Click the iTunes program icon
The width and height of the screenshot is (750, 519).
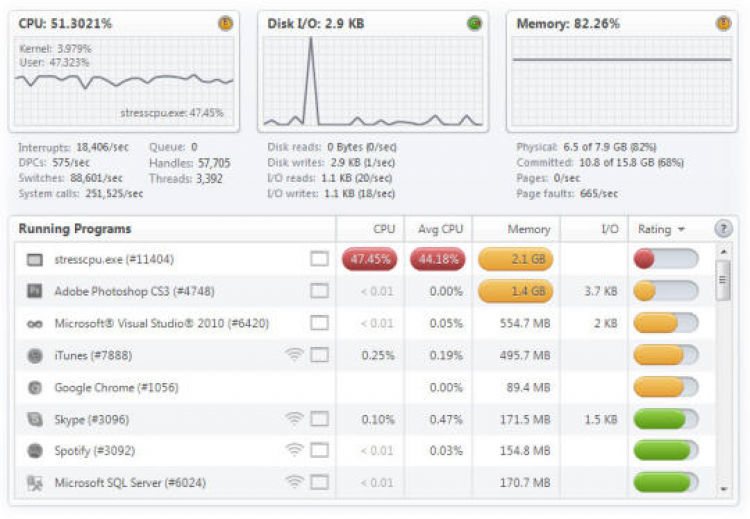(35, 355)
